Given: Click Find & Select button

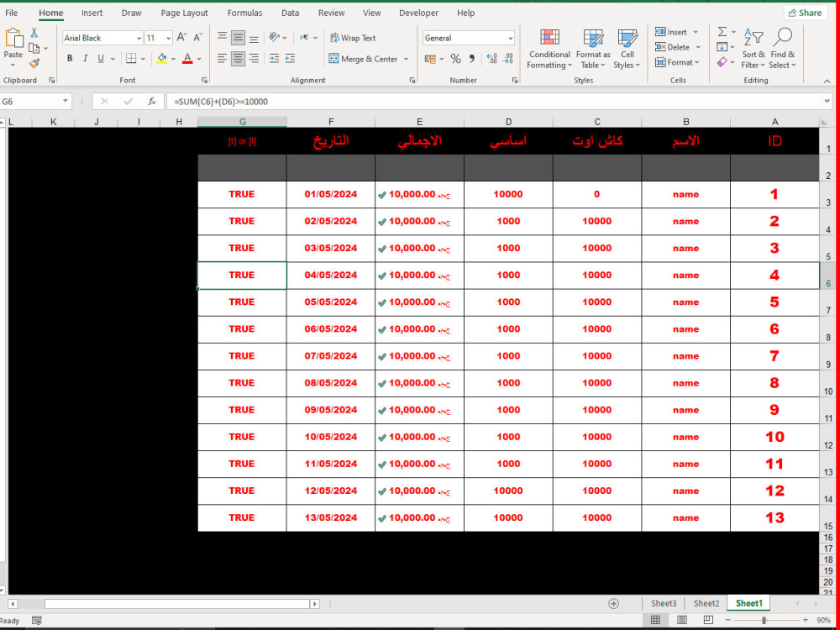Looking at the screenshot, I should (783, 50).
